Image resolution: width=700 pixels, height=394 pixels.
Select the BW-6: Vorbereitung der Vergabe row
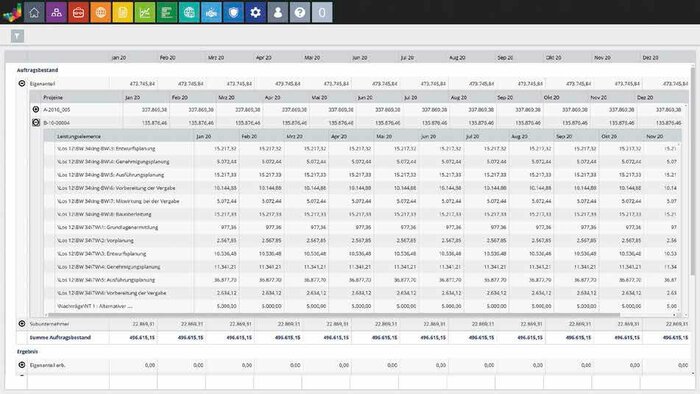click(x=362, y=188)
